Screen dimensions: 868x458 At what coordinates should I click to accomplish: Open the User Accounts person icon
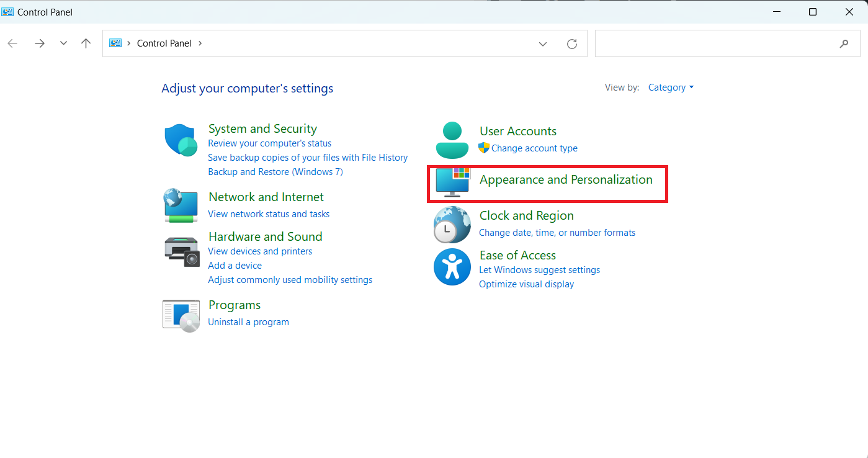click(x=452, y=140)
